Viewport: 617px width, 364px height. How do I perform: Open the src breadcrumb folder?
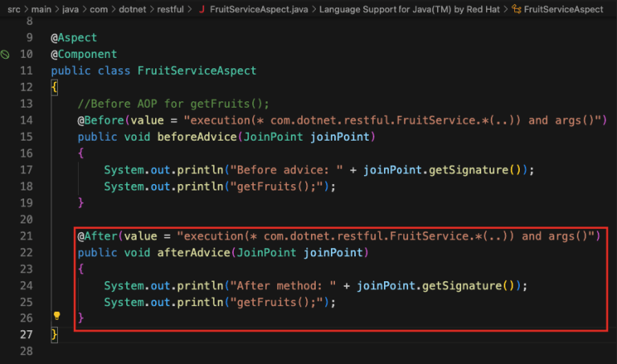pyautogui.click(x=14, y=9)
